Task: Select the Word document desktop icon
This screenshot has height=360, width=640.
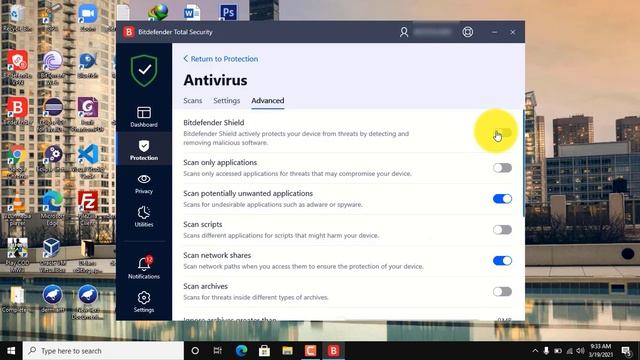Action: [x=192, y=12]
